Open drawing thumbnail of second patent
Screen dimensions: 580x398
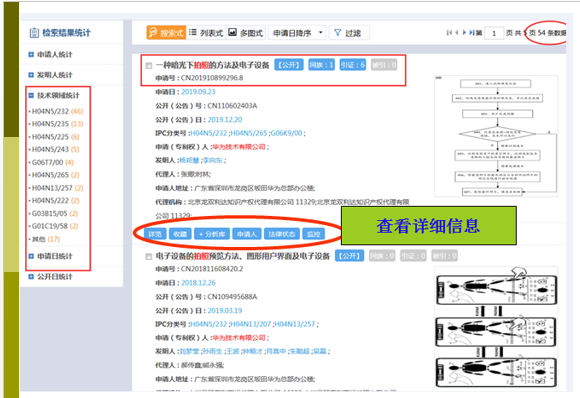pos(496,327)
